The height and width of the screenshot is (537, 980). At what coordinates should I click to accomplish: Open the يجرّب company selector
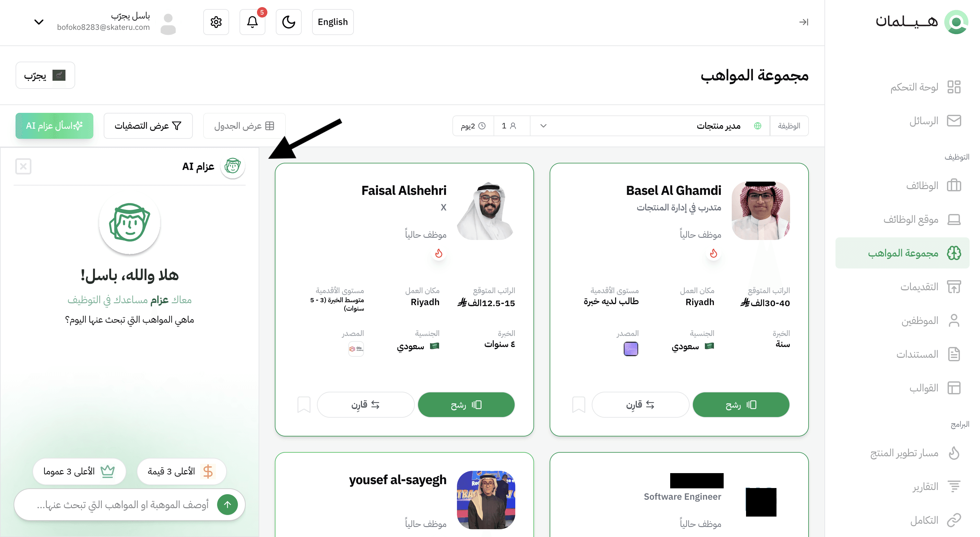pyautogui.click(x=45, y=75)
